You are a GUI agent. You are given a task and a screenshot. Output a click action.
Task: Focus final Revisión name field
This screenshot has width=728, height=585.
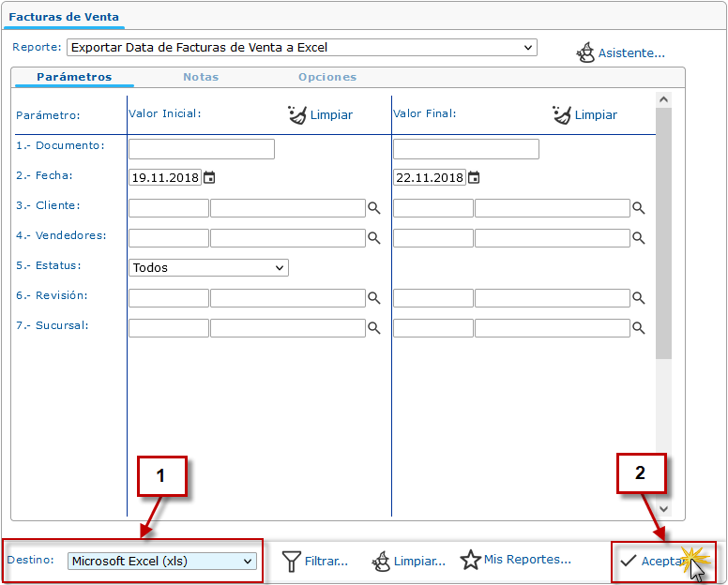[x=553, y=298]
